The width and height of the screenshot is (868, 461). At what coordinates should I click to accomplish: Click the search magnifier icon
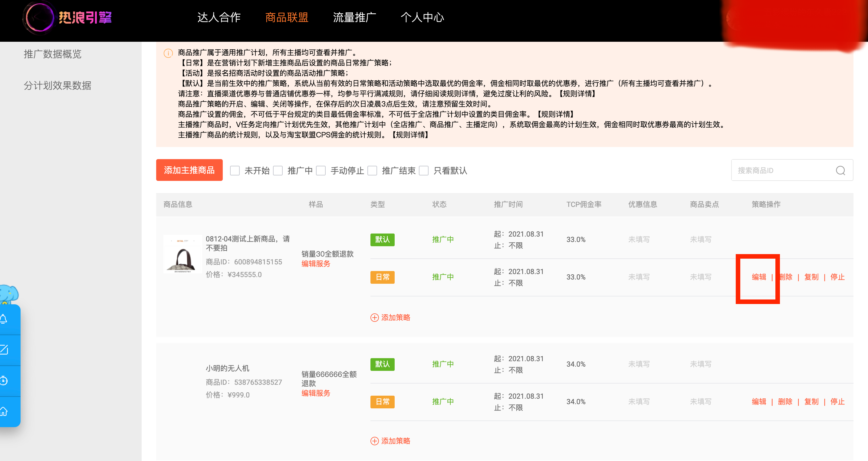click(x=840, y=170)
